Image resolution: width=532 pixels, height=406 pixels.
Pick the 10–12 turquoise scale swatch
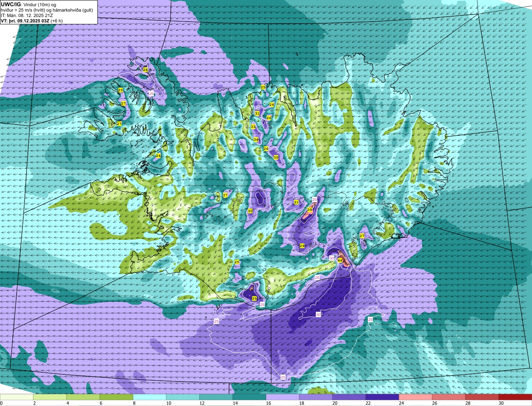click(x=183, y=397)
